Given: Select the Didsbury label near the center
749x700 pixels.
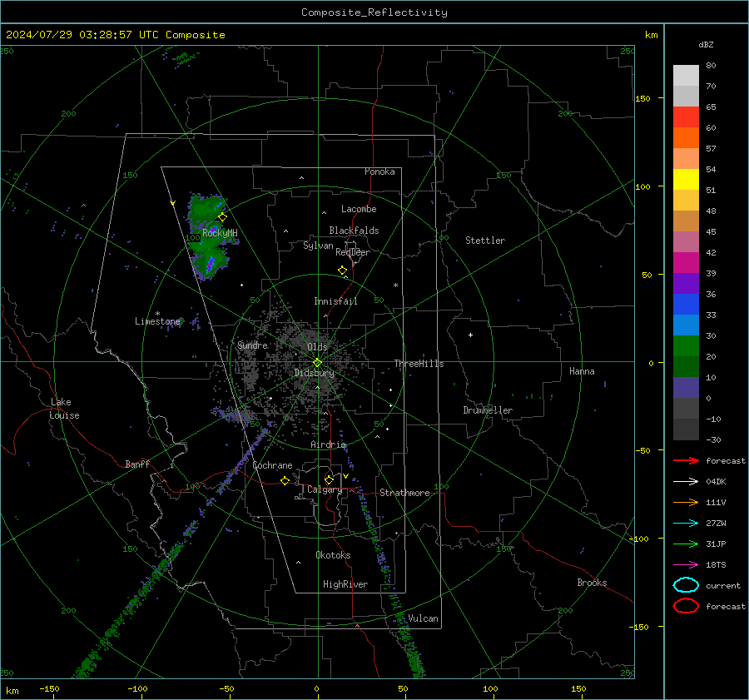Looking at the screenshot, I should click(314, 373).
